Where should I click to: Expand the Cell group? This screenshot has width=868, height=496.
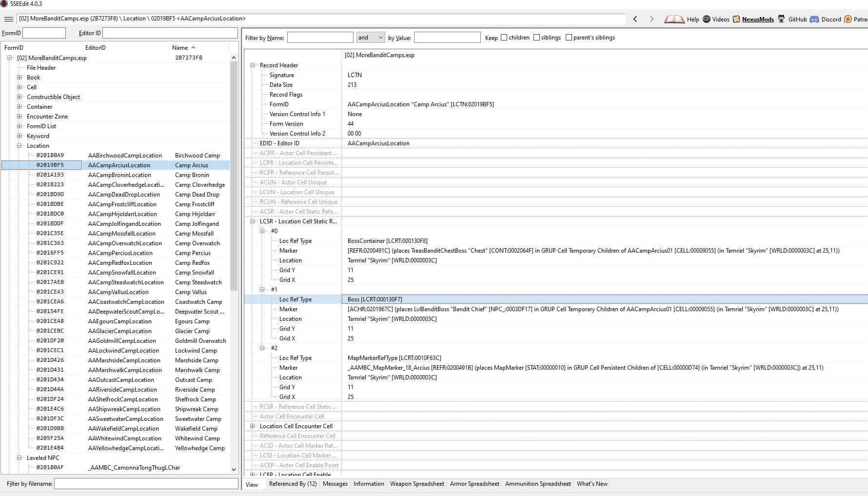19,87
